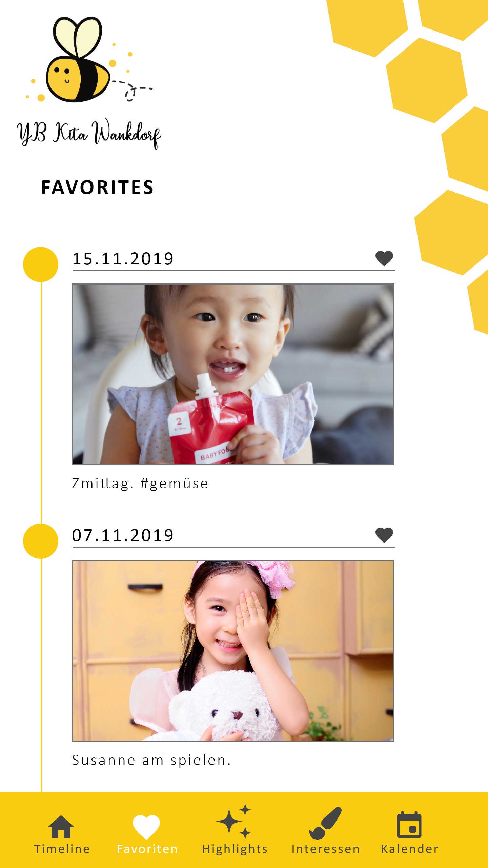The image size is (488, 868).
Task: Open the Timeline home icon
Action: click(x=61, y=827)
